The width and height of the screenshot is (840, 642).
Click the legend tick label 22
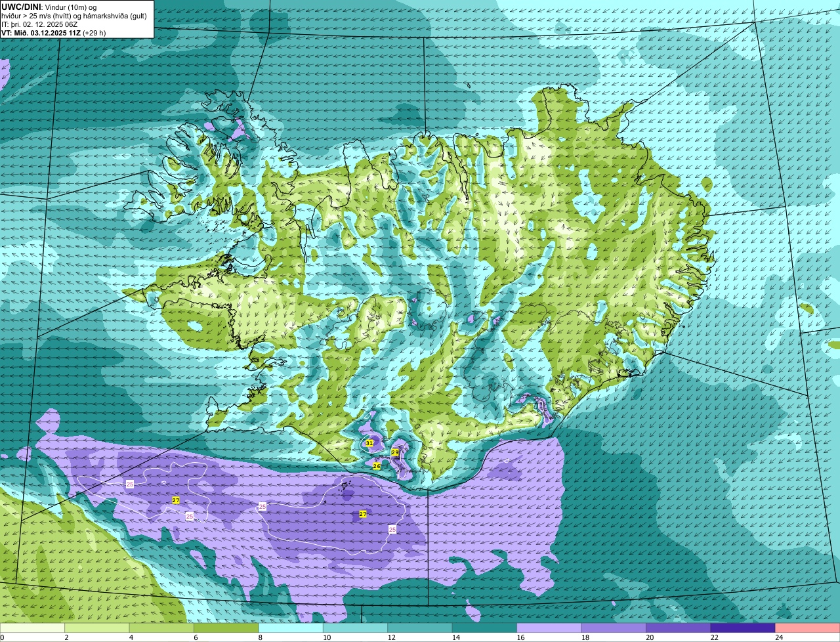pyautogui.click(x=714, y=637)
